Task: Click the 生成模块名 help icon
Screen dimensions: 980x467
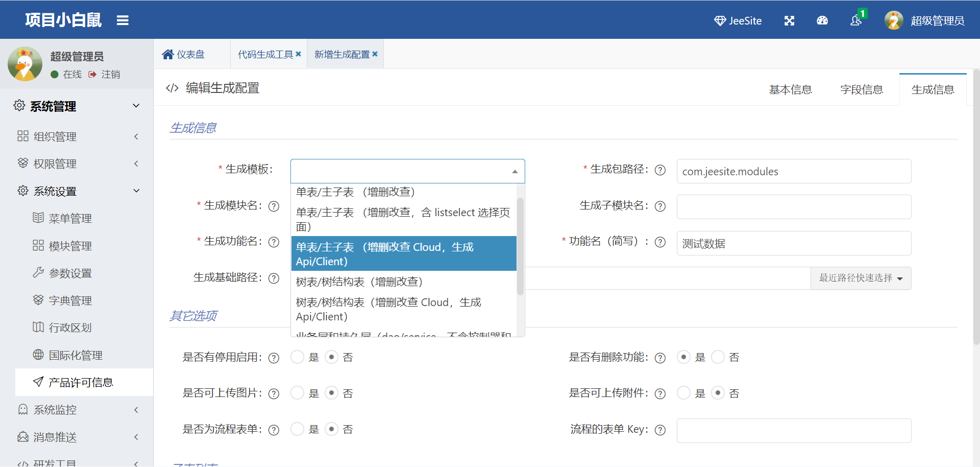Action: [x=274, y=206]
